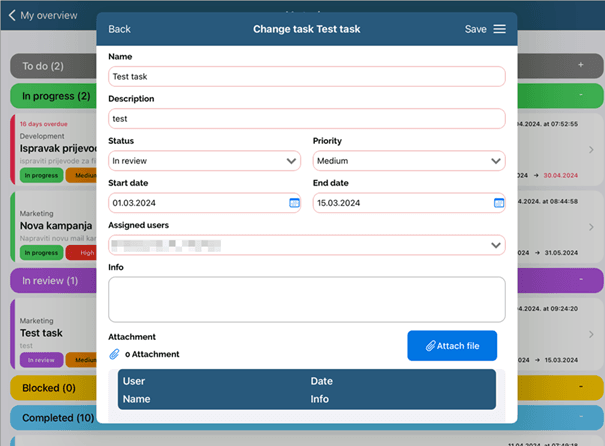Collapse the Blocked section minus icon

coord(581,387)
